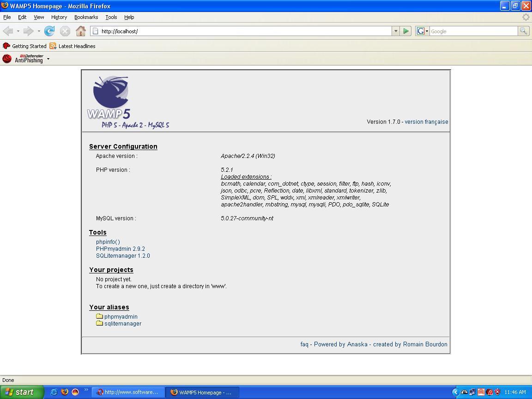Click the Windows Start button

(x=22, y=392)
